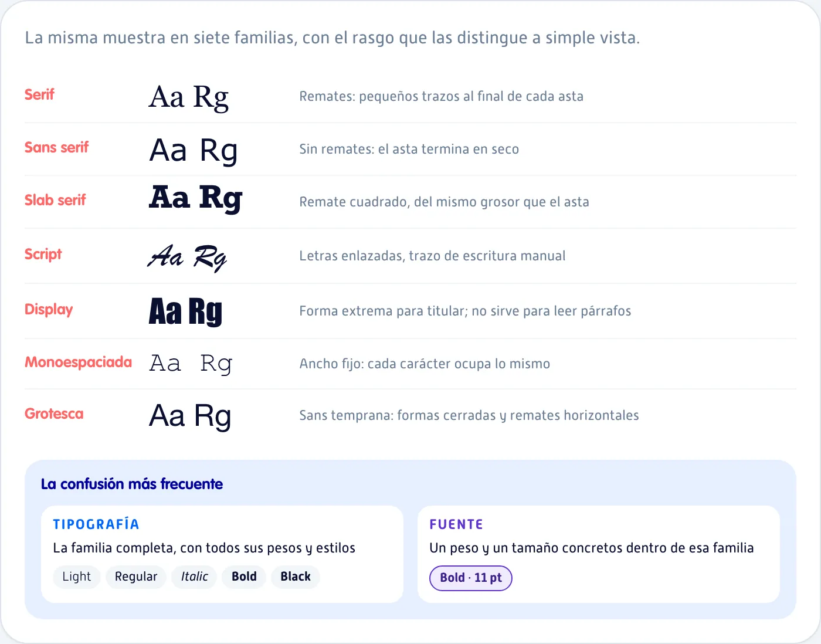Click 'Sans temprana: formas cerradas' description

tap(469, 415)
